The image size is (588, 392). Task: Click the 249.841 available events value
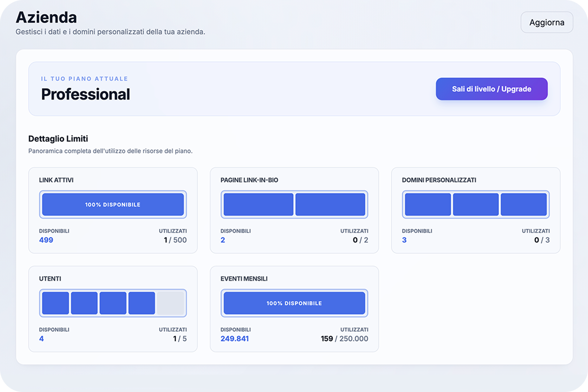[234, 339]
